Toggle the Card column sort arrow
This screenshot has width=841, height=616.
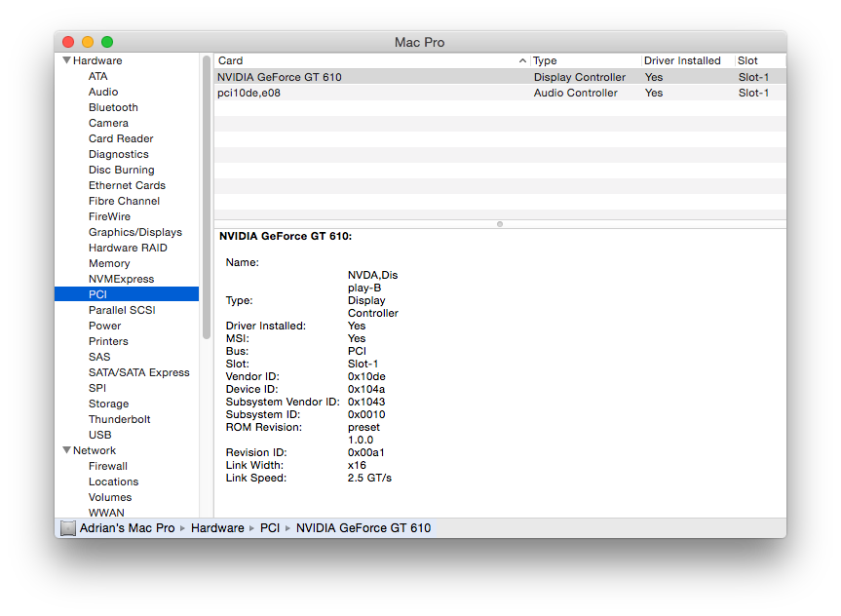[522, 60]
